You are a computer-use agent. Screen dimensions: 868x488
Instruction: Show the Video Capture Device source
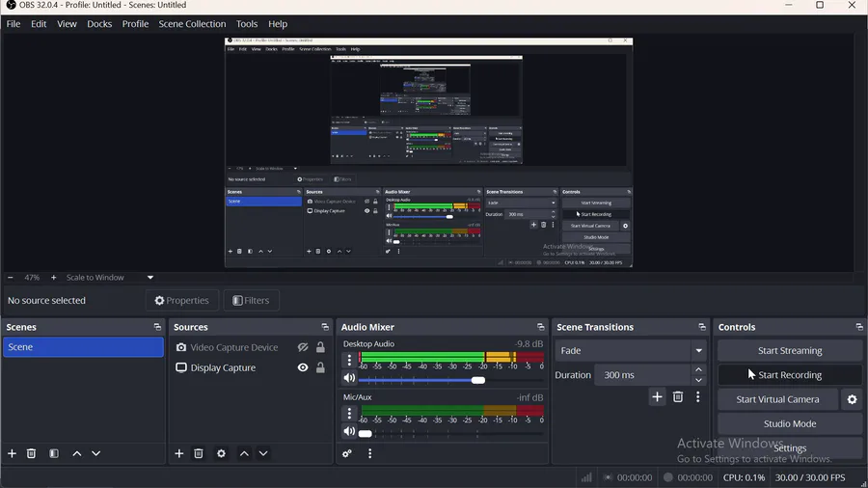[x=303, y=347]
